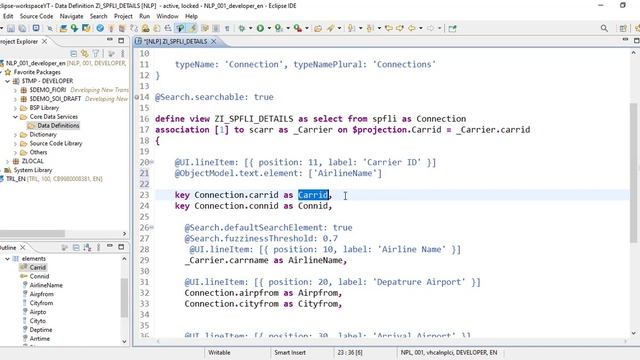Select Data Definitions in Project Explorer

[58, 126]
